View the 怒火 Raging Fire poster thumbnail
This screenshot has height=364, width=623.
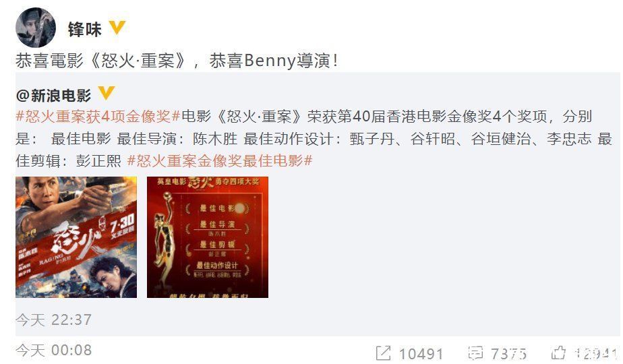76,237
